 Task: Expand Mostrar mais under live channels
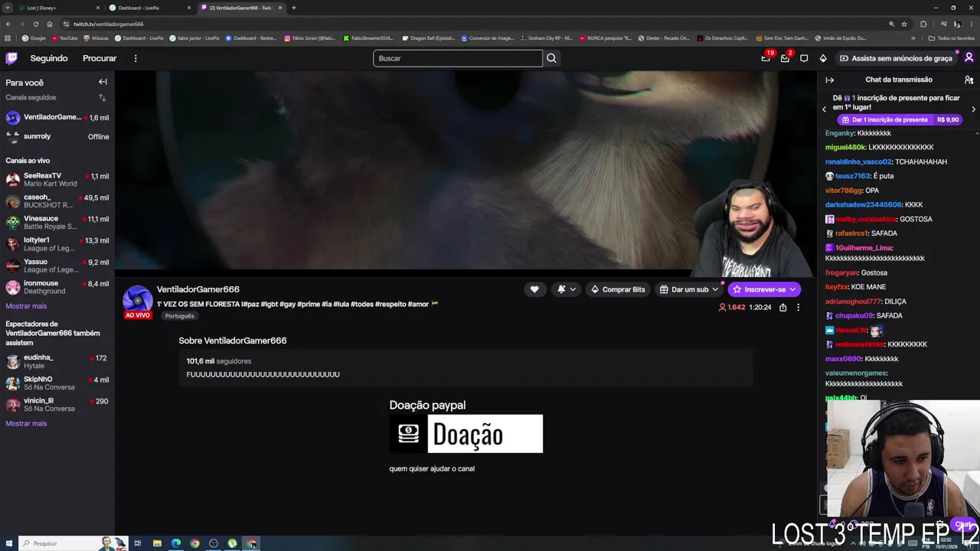tap(26, 306)
